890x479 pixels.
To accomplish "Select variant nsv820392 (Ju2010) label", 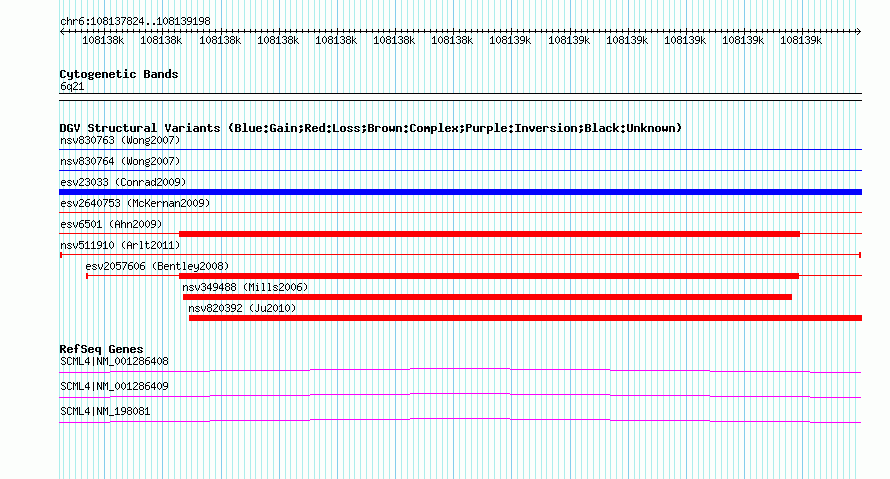I will [x=242, y=308].
